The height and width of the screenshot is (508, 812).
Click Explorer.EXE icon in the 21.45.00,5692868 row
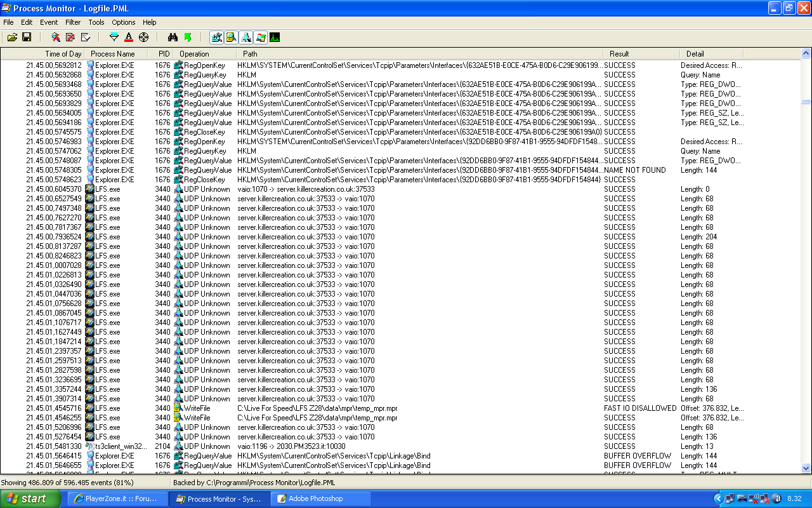90,75
